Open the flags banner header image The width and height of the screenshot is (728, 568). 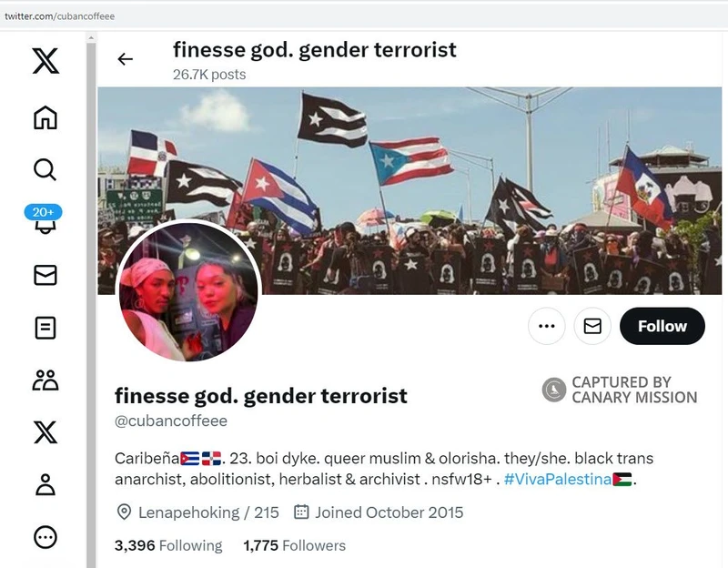[409, 191]
